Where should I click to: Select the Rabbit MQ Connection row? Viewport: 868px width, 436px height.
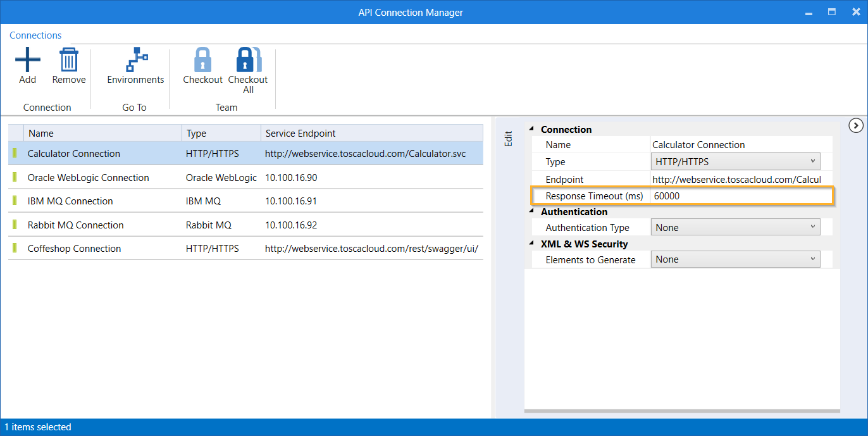click(76, 225)
